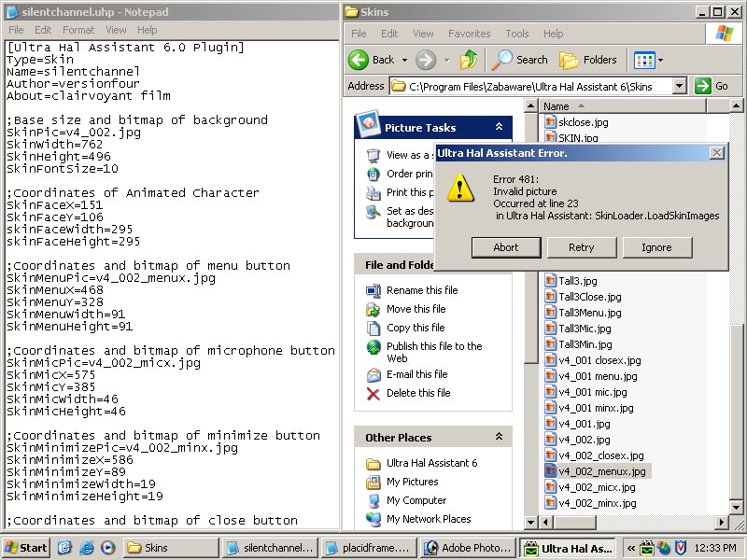Open the Favorites menu in Skins
Screen dimensions: 747x560
click(470, 34)
